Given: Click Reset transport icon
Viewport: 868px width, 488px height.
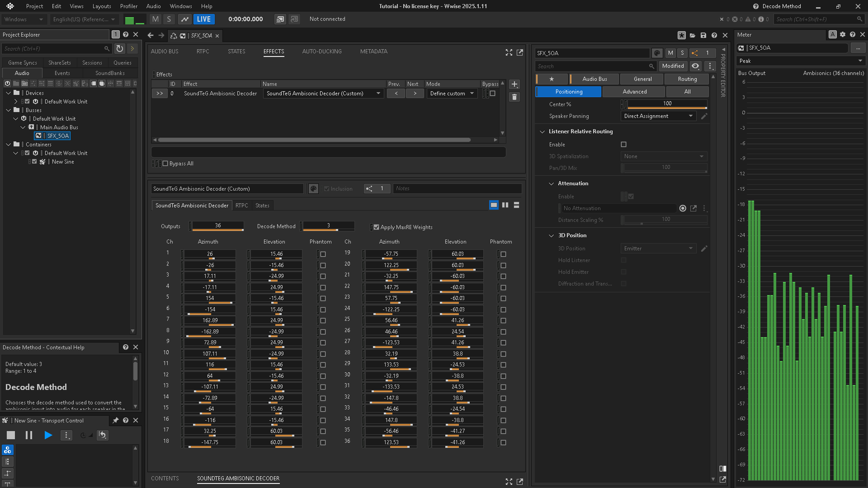Looking at the screenshot, I should [x=103, y=435].
